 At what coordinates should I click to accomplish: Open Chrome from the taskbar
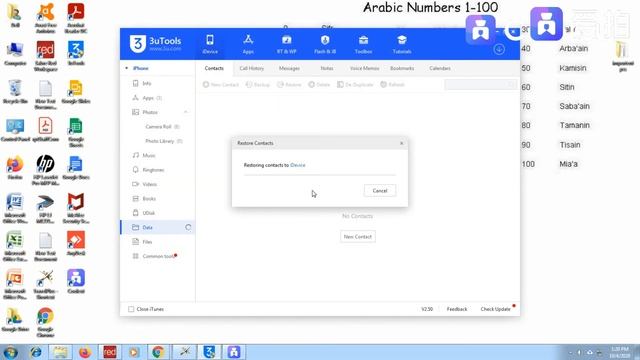pyautogui.click(x=158, y=352)
